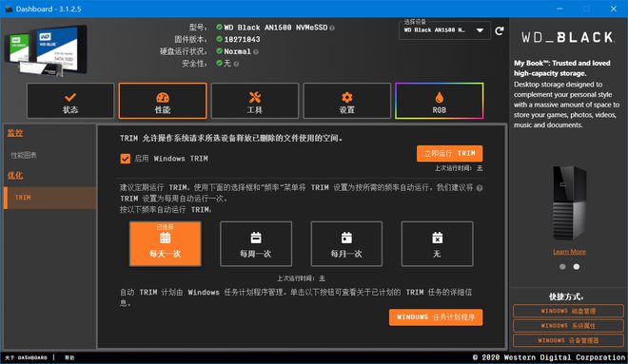The width and height of the screenshot is (628, 364).
Task: Show second ad slide via white dot
Action: 577,266
